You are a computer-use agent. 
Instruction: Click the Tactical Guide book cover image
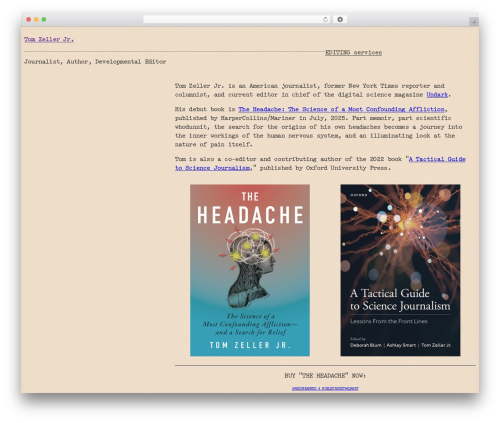point(400,270)
